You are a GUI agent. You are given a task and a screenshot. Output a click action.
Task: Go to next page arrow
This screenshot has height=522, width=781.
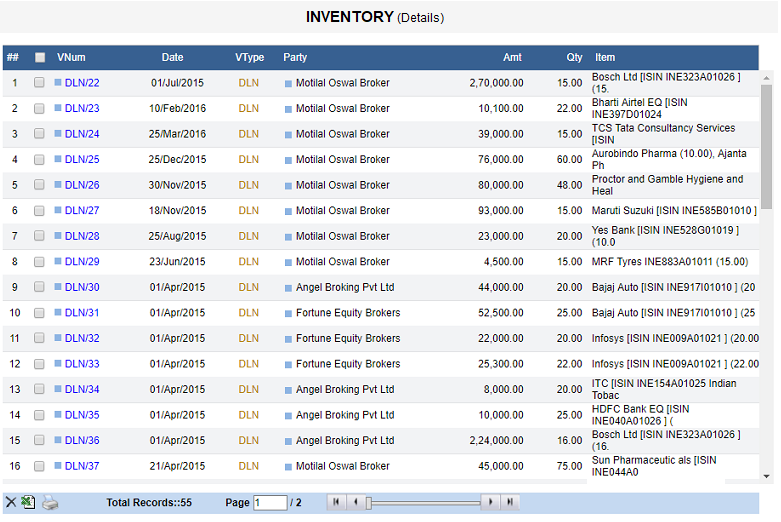pyautogui.click(x=491, y=502)
